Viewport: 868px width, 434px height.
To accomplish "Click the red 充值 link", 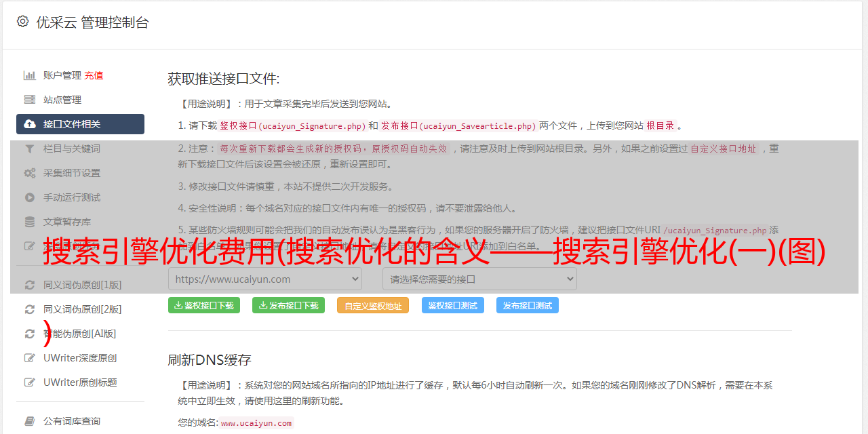I will click(94, 75).
